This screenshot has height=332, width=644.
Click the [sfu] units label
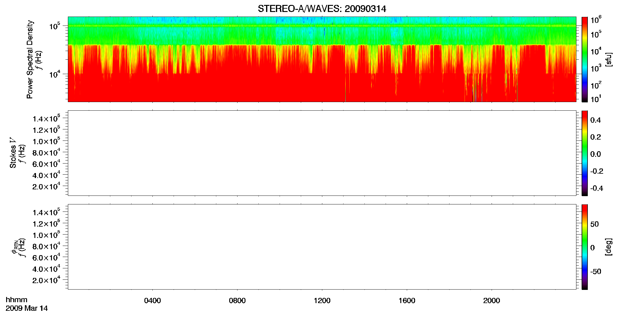pyautogui.click(x=608, y=59)
